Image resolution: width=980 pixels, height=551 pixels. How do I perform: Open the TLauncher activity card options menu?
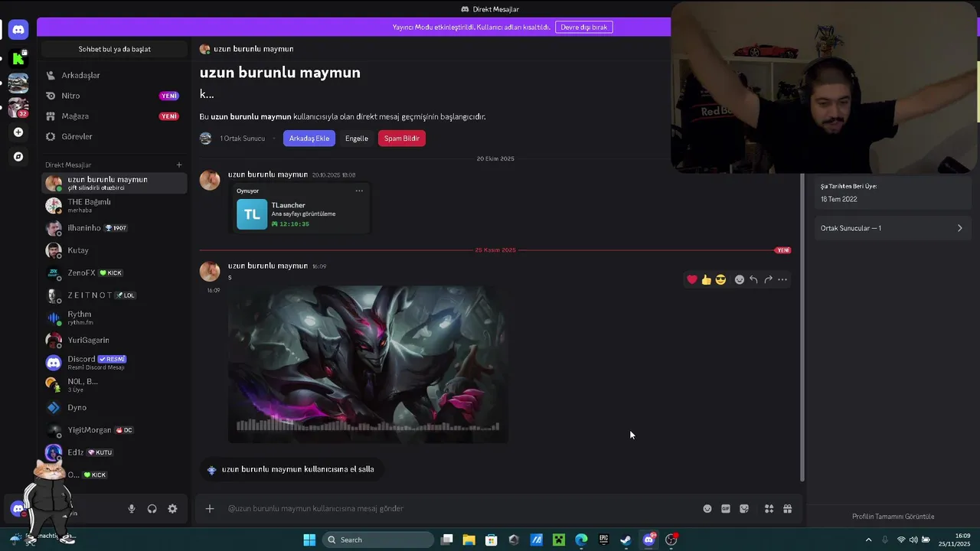[359, 191]
